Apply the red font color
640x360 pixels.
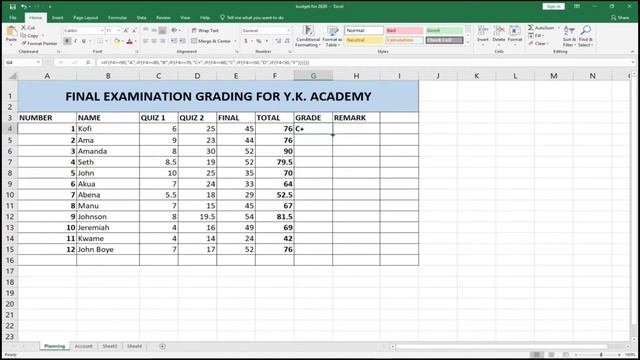tap(129, 41)
